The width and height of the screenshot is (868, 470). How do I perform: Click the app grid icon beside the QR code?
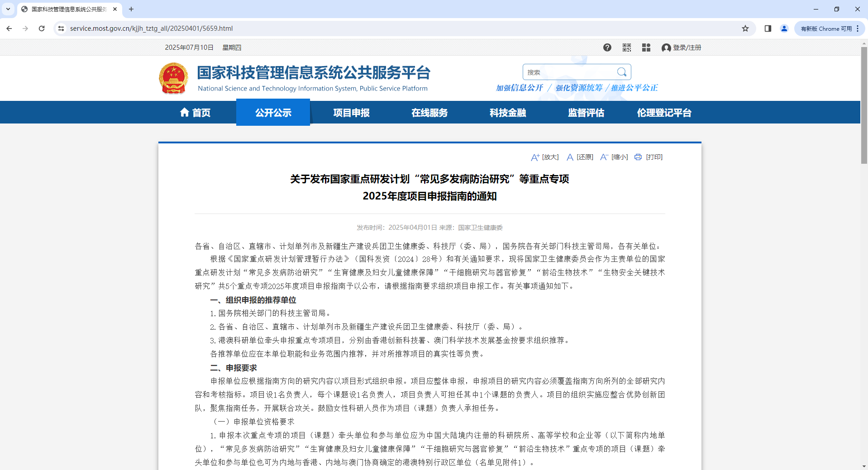tap(646, 47)
